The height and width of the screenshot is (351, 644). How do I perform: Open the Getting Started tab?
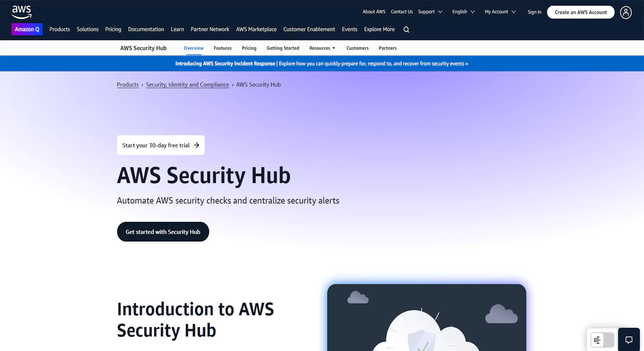pos(283,48)
